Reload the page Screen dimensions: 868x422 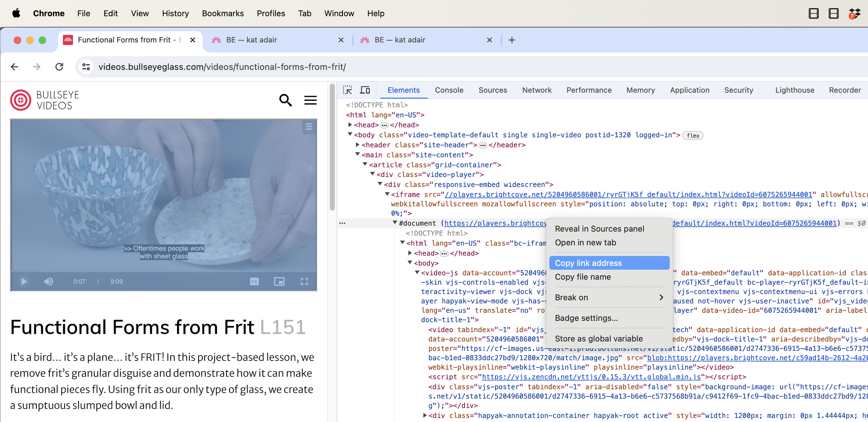click(x=59, y=67)
